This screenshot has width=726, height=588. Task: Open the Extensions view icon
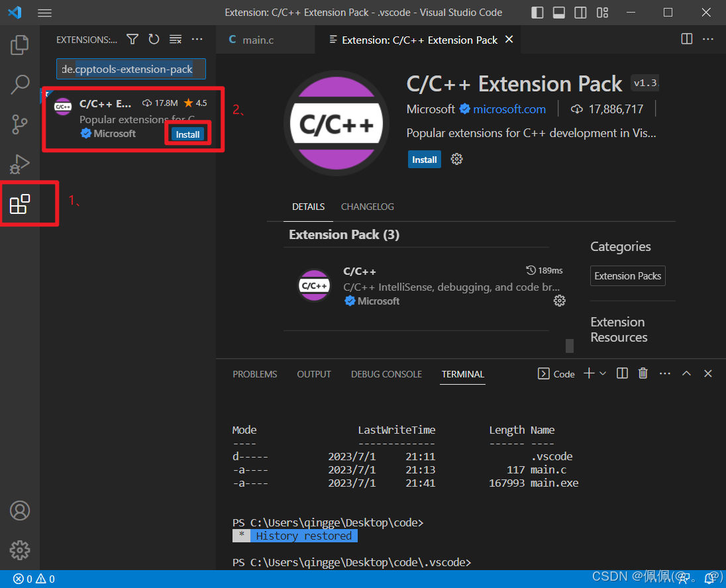tap(20, 204)
